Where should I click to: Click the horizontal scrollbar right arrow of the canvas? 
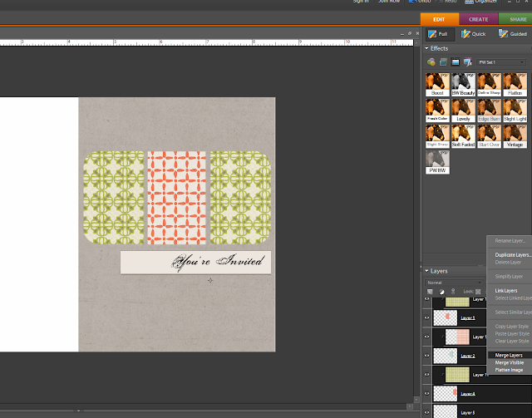(410, 406)
